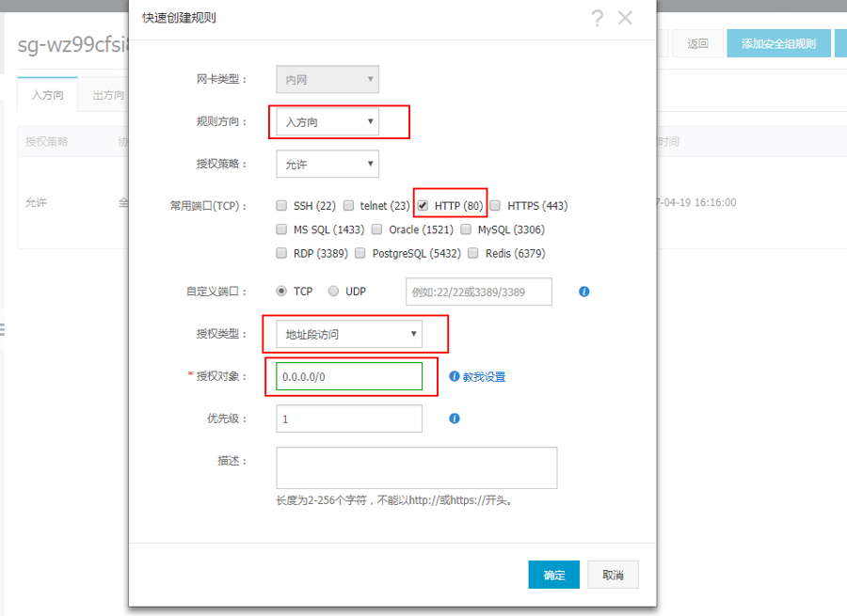Open the 教我设置 help link
Image resolution: width=847 pixels, height=616 pixels.
(x=484, y=377)
